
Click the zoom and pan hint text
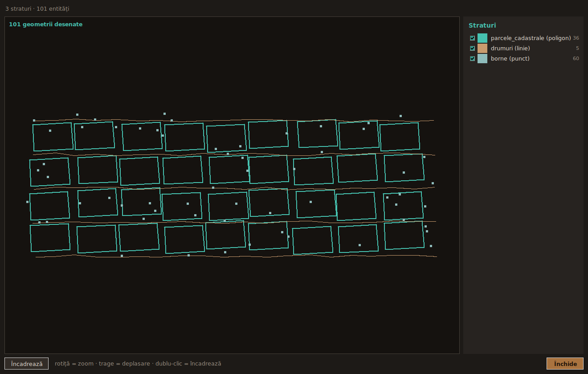pos(138,364)
